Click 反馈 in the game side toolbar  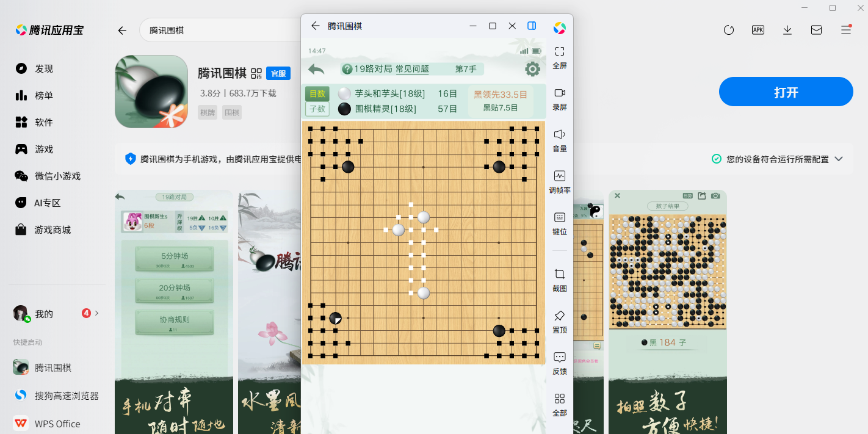[x=560, y=363]
